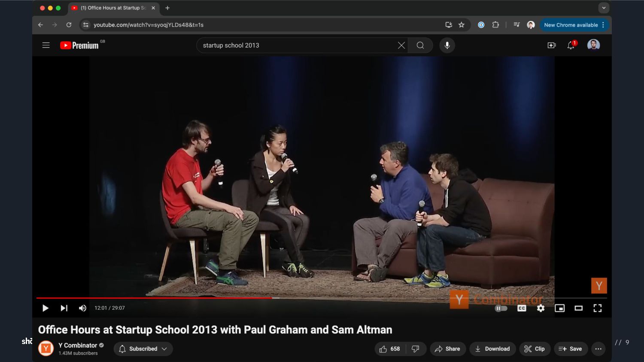The height and width of the screenshot is (362, 644).
Task: Open the notifications bell
Action: tap(571, 45)
